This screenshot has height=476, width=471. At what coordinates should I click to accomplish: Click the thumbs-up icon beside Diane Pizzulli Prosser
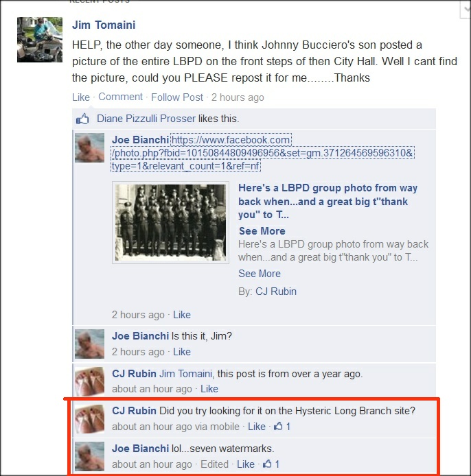tap(82, 119)
